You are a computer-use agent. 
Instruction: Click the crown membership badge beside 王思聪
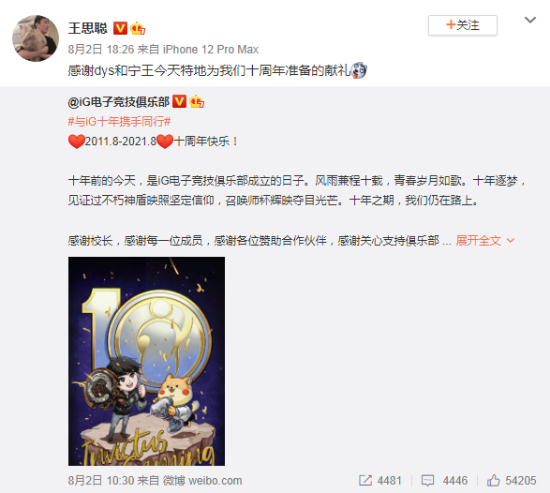tap(137, 28)
